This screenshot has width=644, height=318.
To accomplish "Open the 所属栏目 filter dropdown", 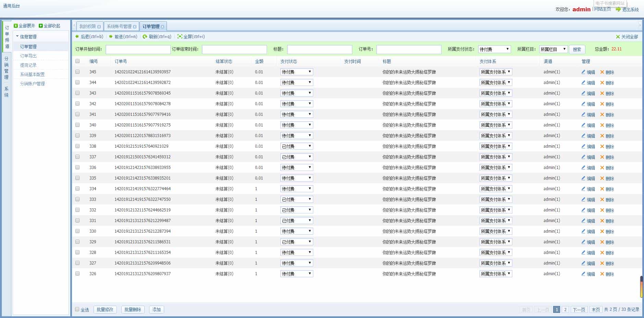I will [553, 49].
